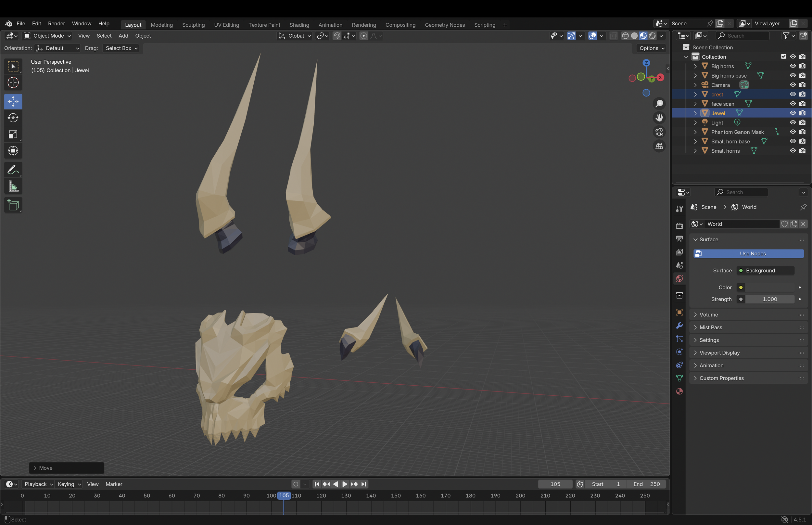Select the Transform tool
This screenshot has width=812, height=525.
click(13, 151)
